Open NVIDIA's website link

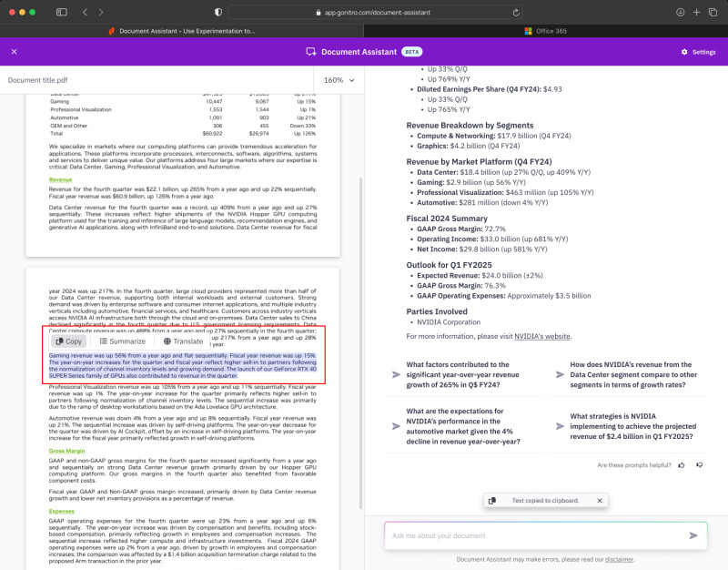541,336
